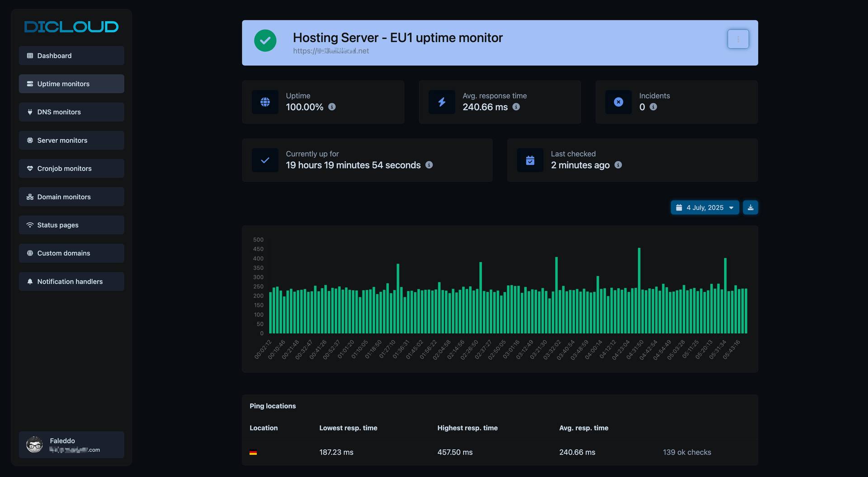
Task: Click the Dashboard grid icon
Action: (x=30, y=56)
